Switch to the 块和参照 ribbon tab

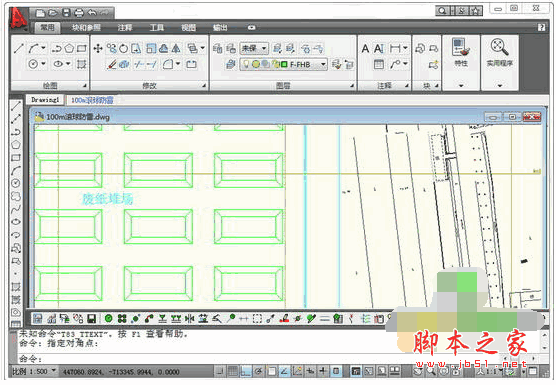point(86,27)
